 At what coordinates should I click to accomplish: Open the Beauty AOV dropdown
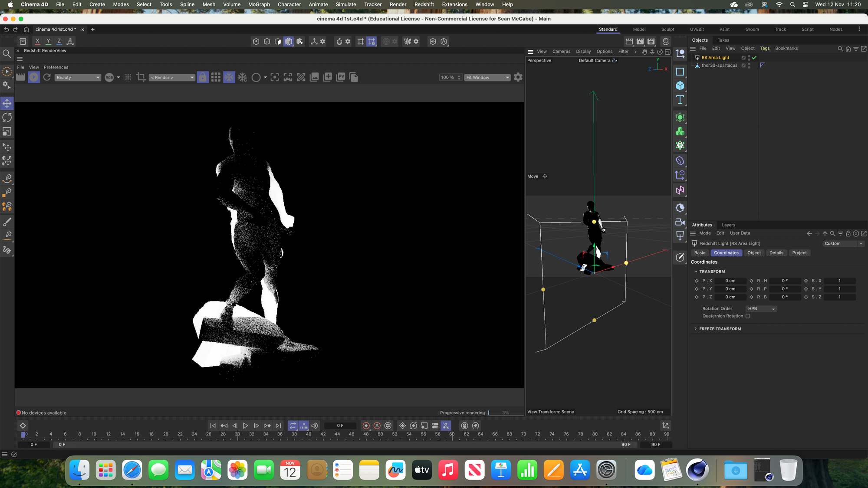(78, 78)
